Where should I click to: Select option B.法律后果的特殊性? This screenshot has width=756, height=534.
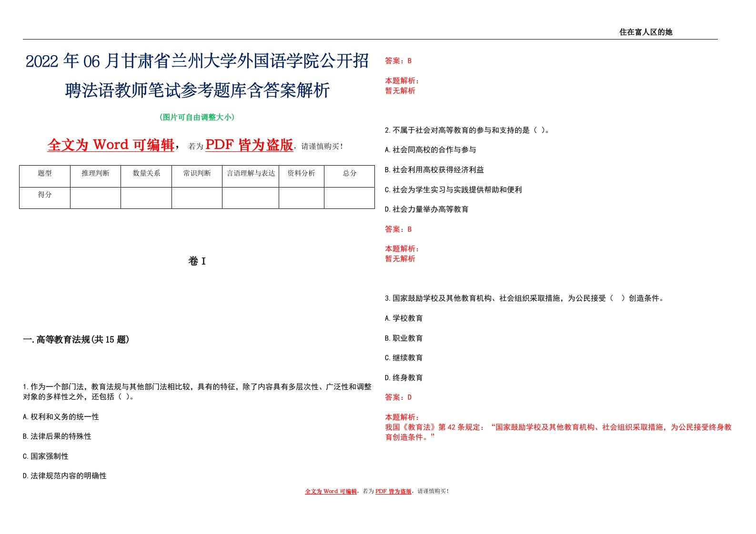(x=57, y=436)
